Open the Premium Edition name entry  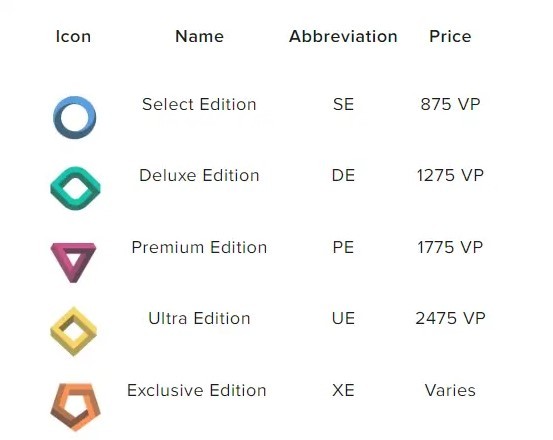click(x=199, y=247)
